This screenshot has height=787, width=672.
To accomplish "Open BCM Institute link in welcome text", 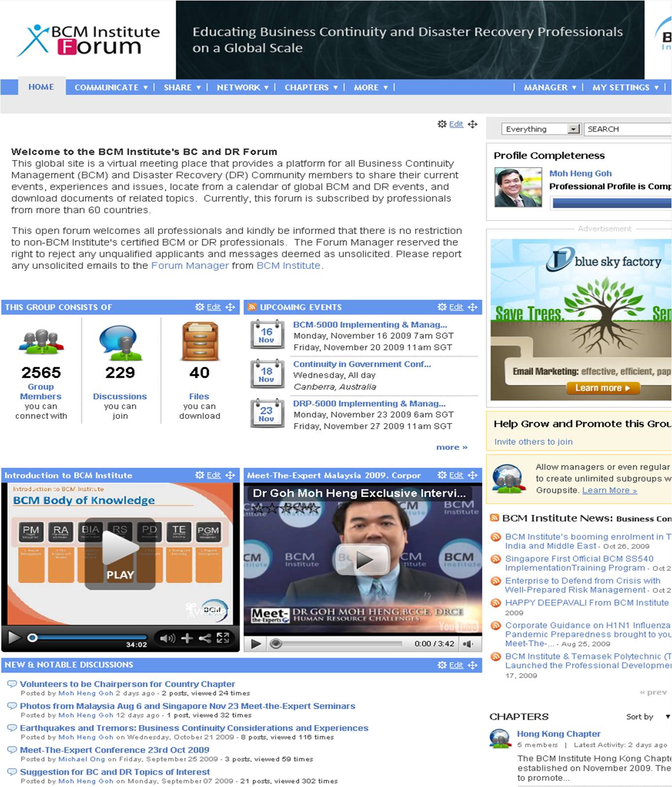I will coord(288,265).
